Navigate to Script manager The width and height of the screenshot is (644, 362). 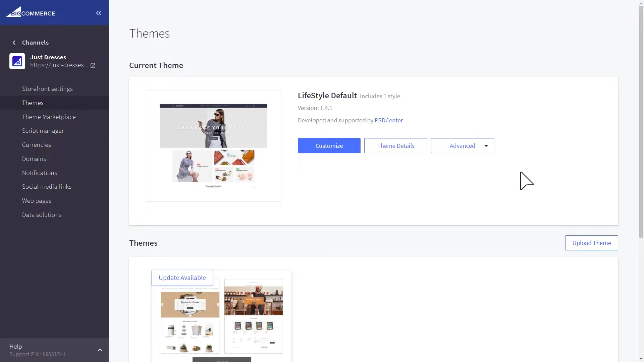[43, 130]
